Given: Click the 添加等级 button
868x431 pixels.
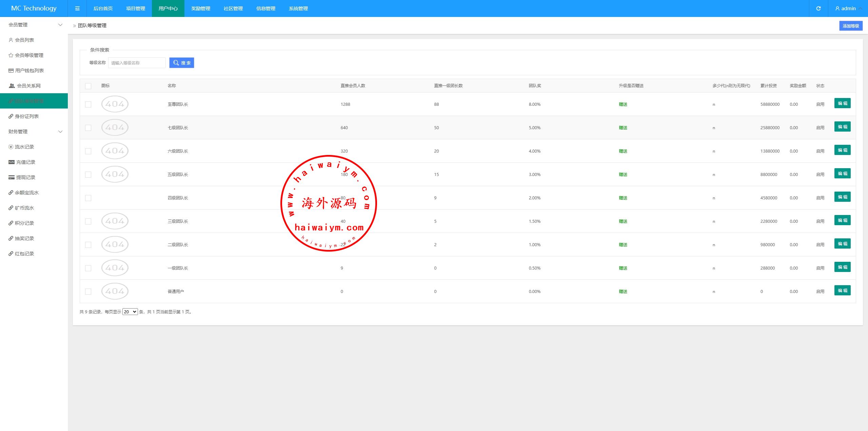Looking at the screenshot, I should coord(850,26).
